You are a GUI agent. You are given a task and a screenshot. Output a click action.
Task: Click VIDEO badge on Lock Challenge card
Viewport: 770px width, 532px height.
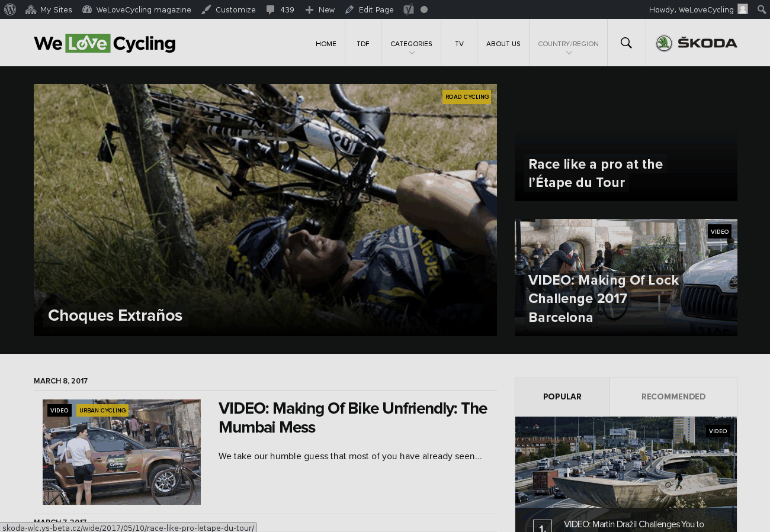(720, 231)
